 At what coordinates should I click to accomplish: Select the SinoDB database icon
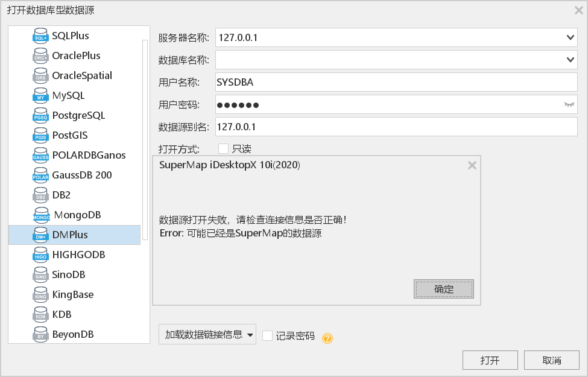40,274
